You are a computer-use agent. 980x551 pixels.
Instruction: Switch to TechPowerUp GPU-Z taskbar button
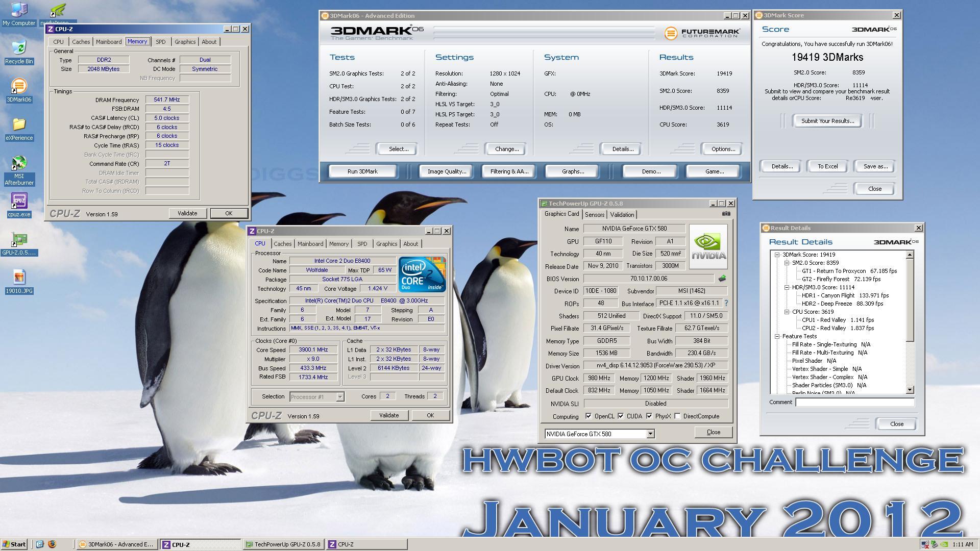(284, 544)
